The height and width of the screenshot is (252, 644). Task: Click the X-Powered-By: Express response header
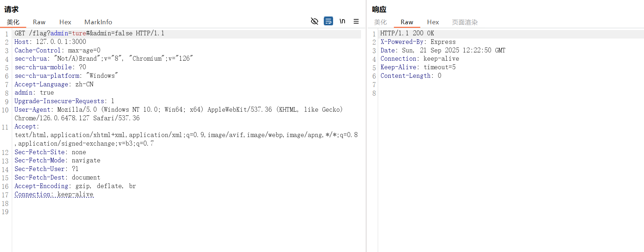click(x=418, y=42)
